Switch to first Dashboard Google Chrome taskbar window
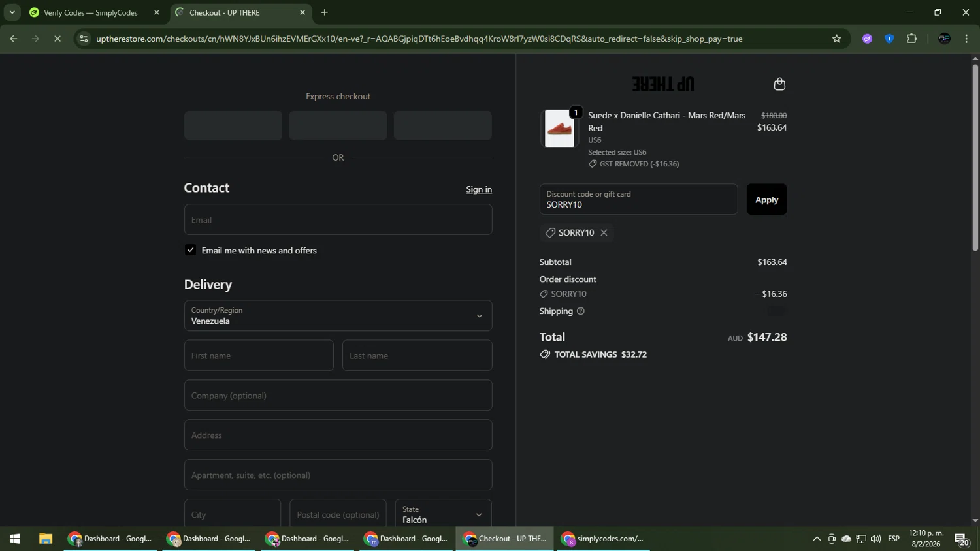Image resolution: width=980 pixels, height=551 pixels. click(x=110, y=539)
